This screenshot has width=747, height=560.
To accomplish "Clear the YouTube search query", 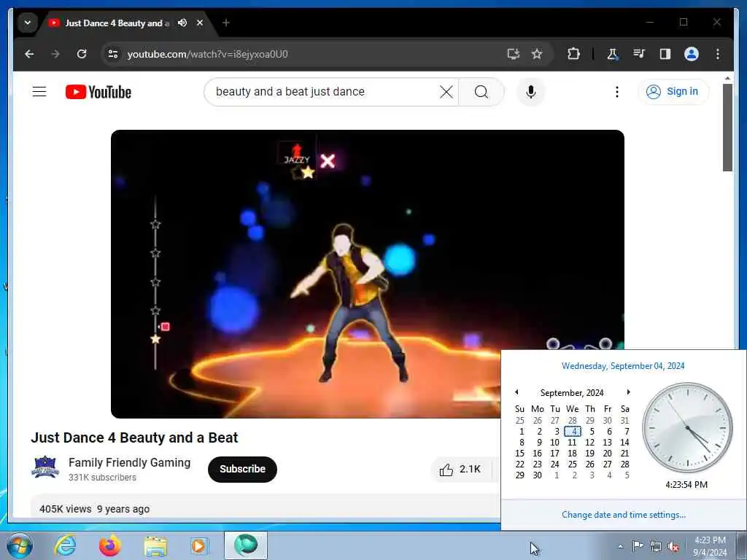I will tap(446, 91).
